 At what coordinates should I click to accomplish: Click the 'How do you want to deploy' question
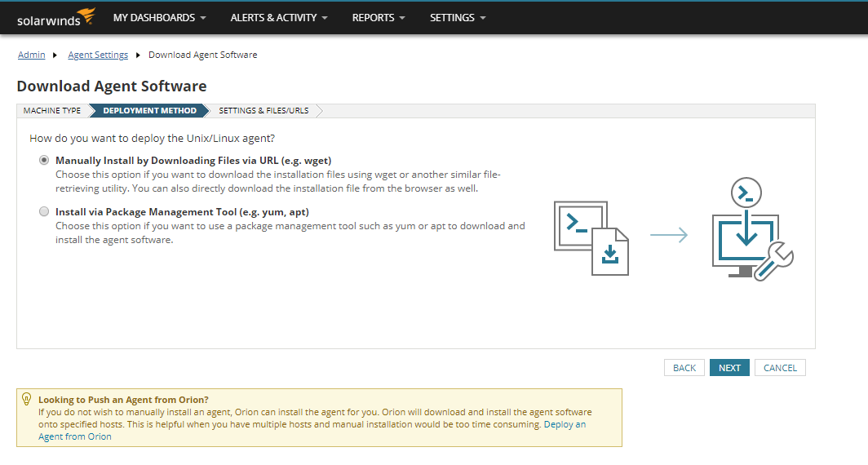coord(153,139)
